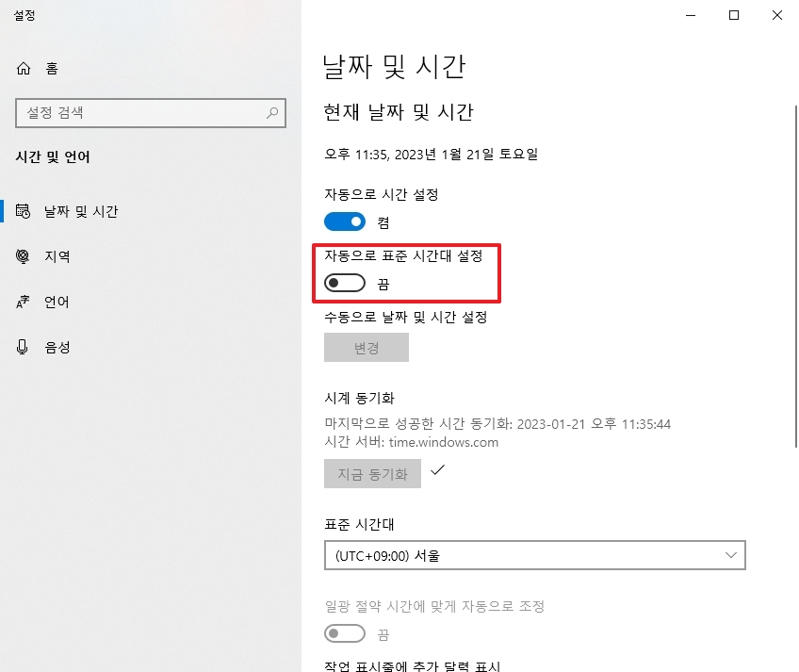Click the current date text 2023년 1월 21일 토요일
Viewport: 799px width, 672px height.
pos(466,154)
